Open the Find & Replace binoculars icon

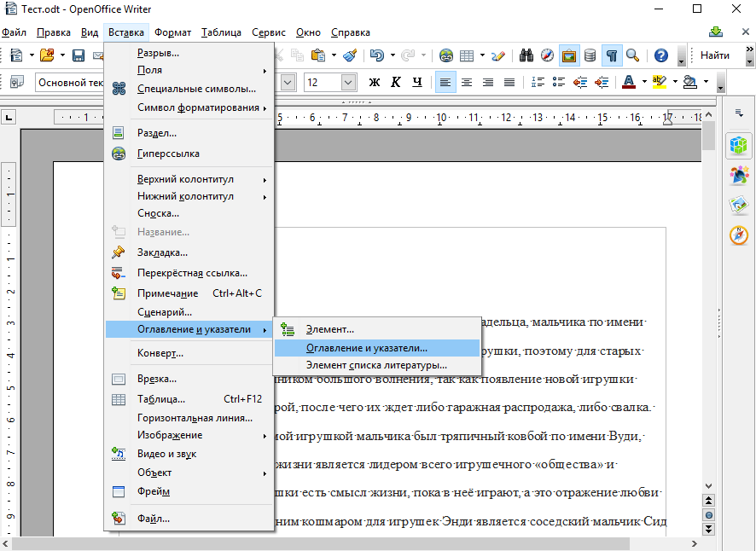(526, 55)
